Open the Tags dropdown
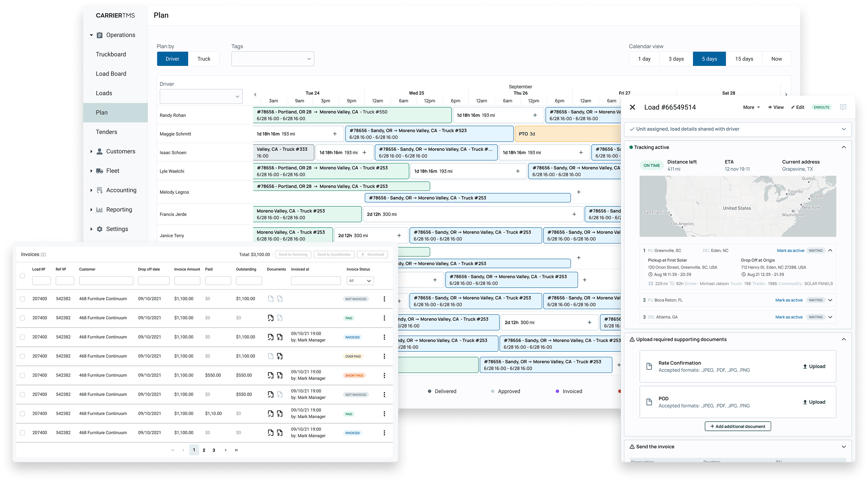The width and height of the screenshot is (868, 482). point(272,59)
